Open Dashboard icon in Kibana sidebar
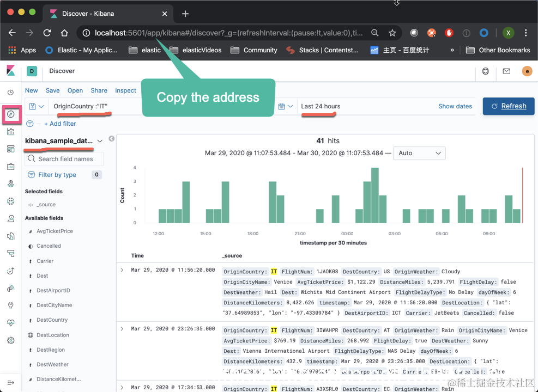 pyautogui.click(x=11, y=149)
